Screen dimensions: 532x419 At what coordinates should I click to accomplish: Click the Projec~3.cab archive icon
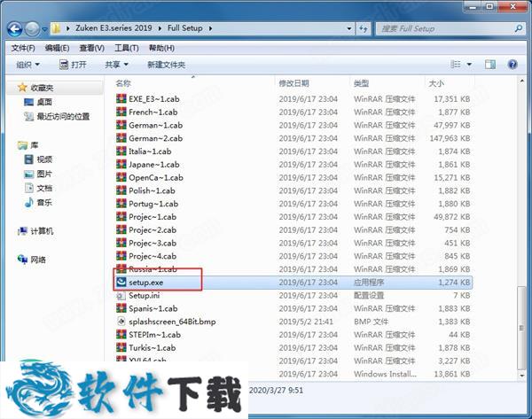pos(121,243)
